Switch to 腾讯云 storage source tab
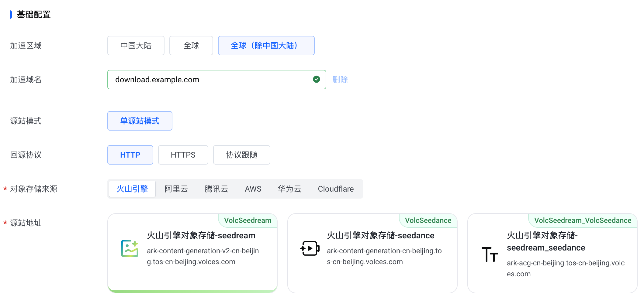The height and width of the screenshot is (300, 644). (216, 189)
